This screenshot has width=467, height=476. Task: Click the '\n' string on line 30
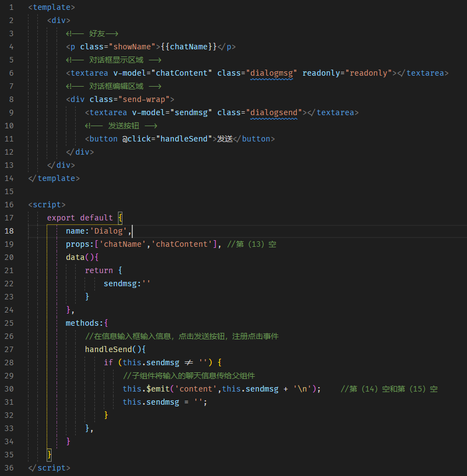(302, 389)
